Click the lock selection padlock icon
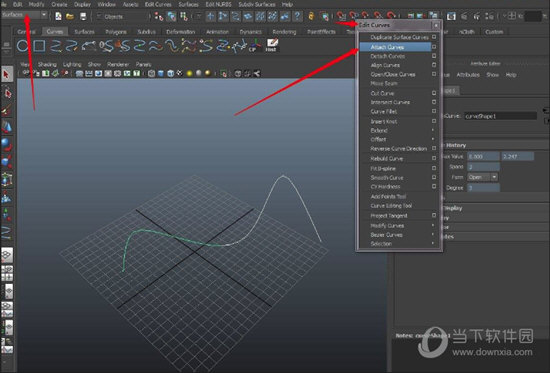This screenshot has height=373, width=550. pyautogui.click(x=311, y=16)
